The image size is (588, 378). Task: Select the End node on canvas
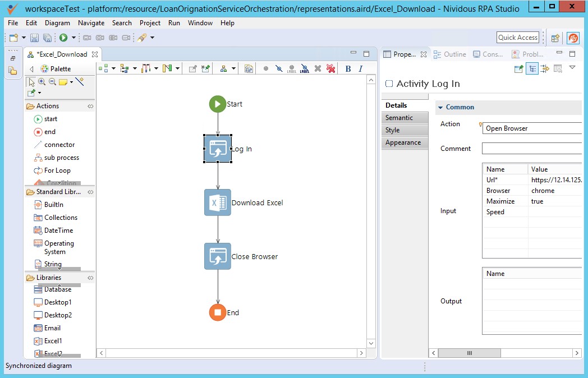[218, 312]
